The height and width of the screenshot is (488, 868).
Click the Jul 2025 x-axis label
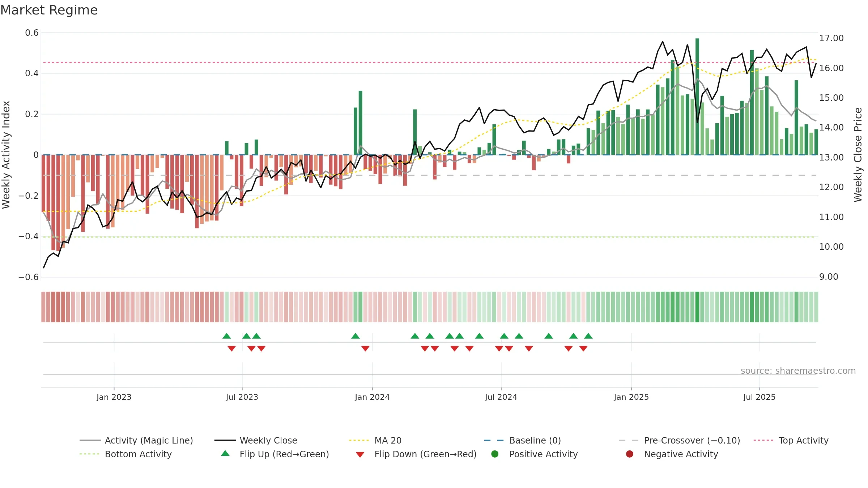(x=759, y=397)
